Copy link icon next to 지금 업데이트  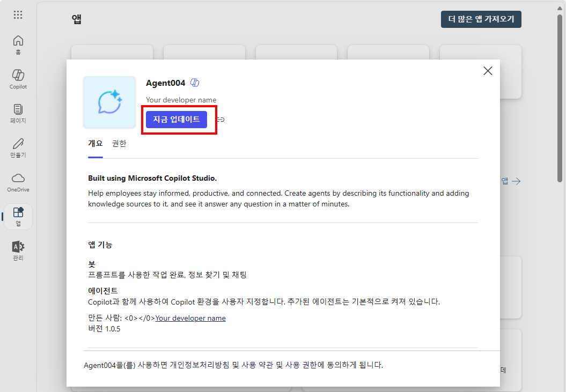220,120
